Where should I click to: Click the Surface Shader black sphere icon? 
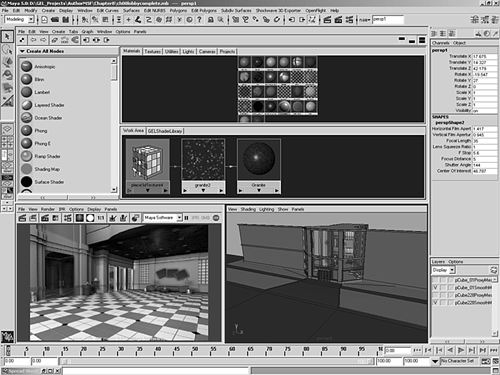tap(26, 182)
